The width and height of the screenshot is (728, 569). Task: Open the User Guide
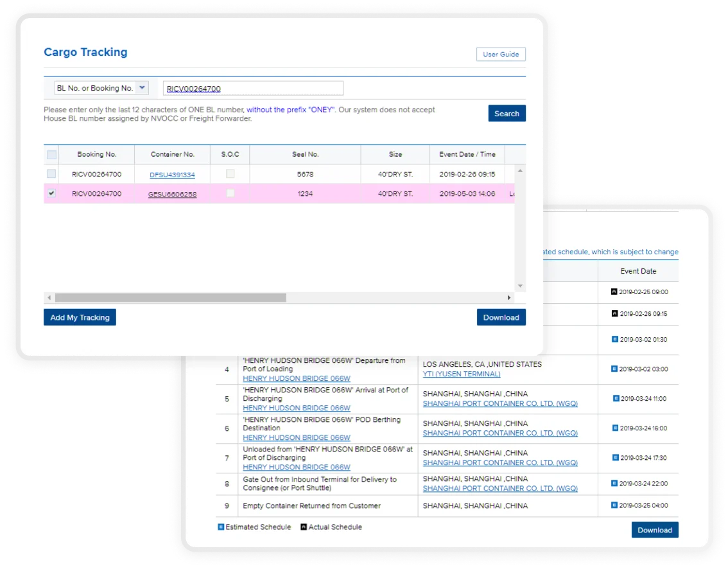501,55
